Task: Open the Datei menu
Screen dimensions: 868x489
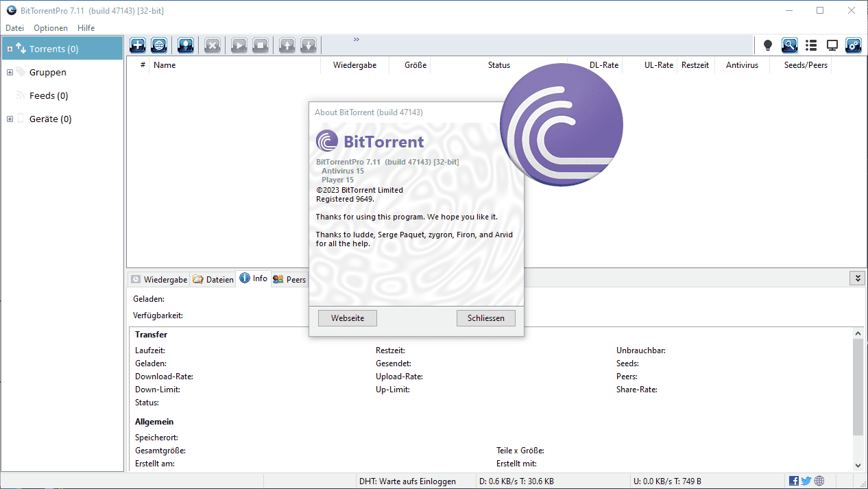Action: [x=14, y=28]
